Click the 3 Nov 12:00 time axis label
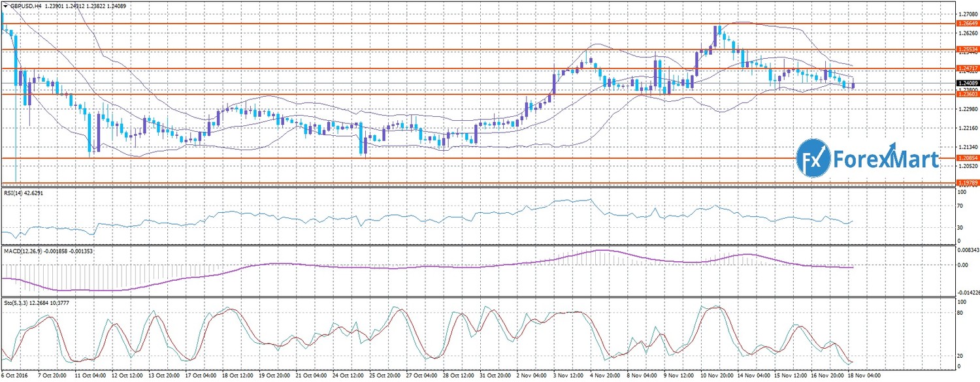The image size is (980, 382). click(x=568, y=377)
